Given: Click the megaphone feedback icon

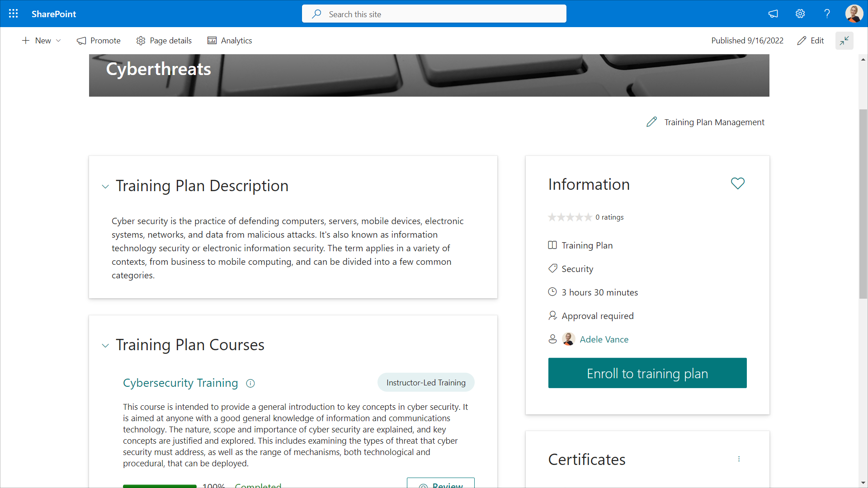Looking at the screenshot, I should [773, 14].
